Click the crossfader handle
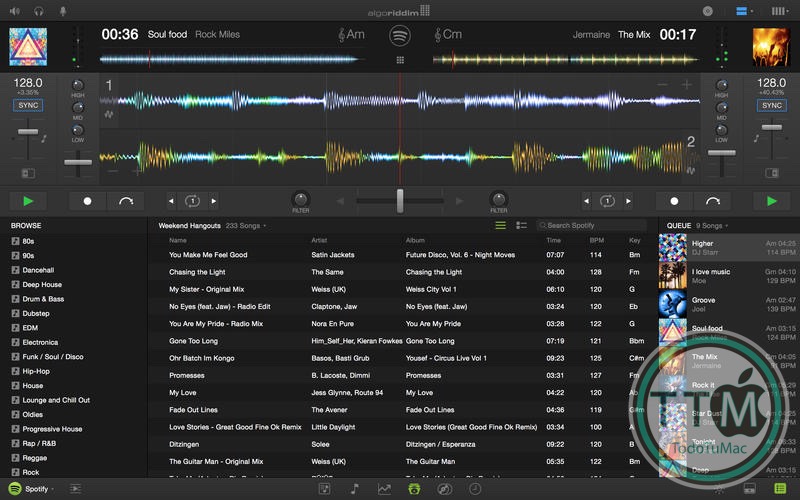The image size is (800, 500). (400, 201)
